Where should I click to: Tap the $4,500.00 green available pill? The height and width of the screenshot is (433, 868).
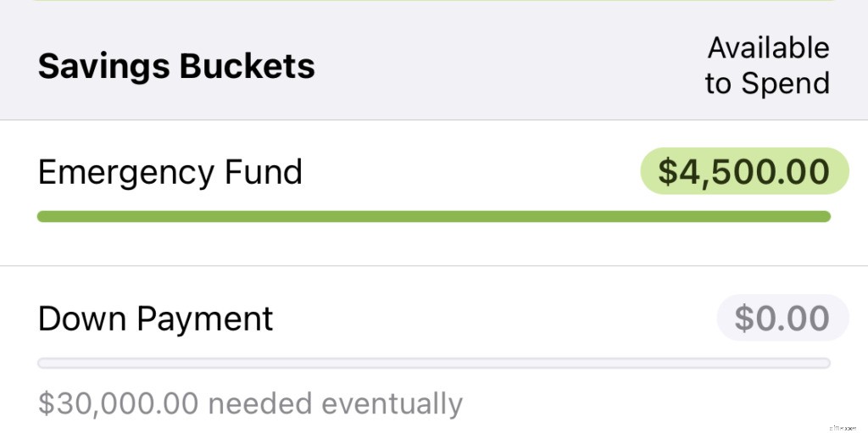743,171
